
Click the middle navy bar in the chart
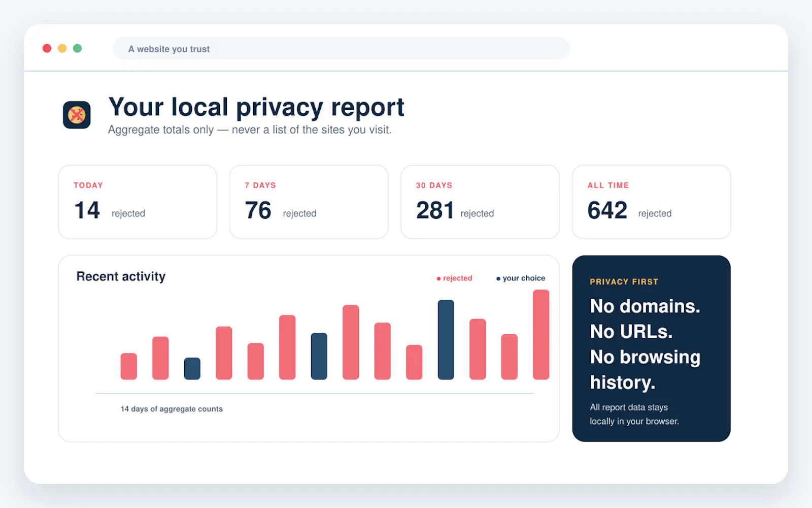[319, 356]
